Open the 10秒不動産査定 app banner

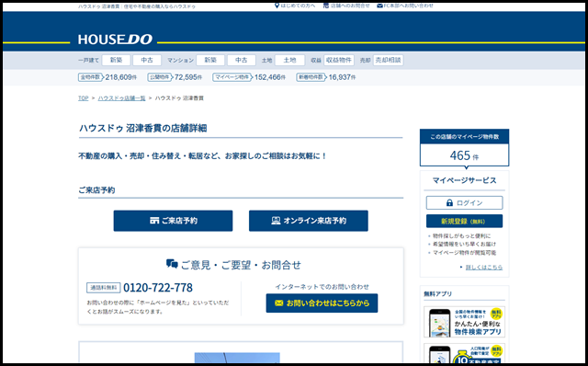[x=464, y=354]
